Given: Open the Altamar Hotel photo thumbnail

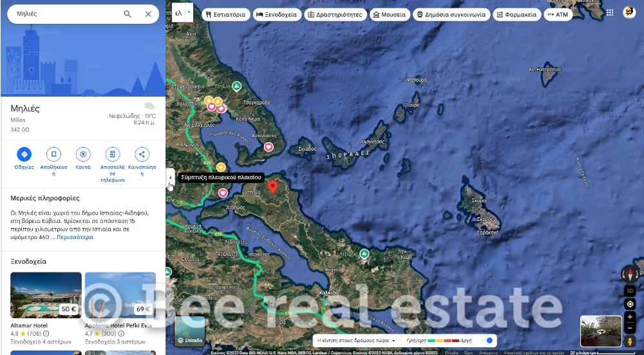Looking at the screenshot, I should click(46, 295).
